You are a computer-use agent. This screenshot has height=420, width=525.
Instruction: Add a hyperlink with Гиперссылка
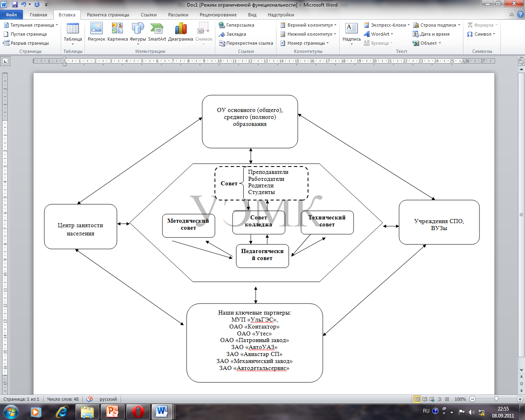point(237,25)
